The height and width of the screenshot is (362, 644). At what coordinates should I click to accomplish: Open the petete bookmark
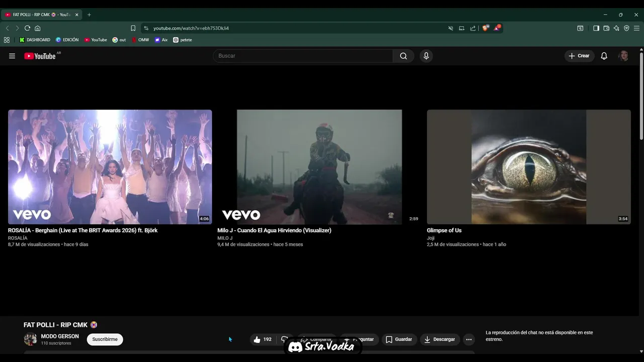[x=183, y=40]
